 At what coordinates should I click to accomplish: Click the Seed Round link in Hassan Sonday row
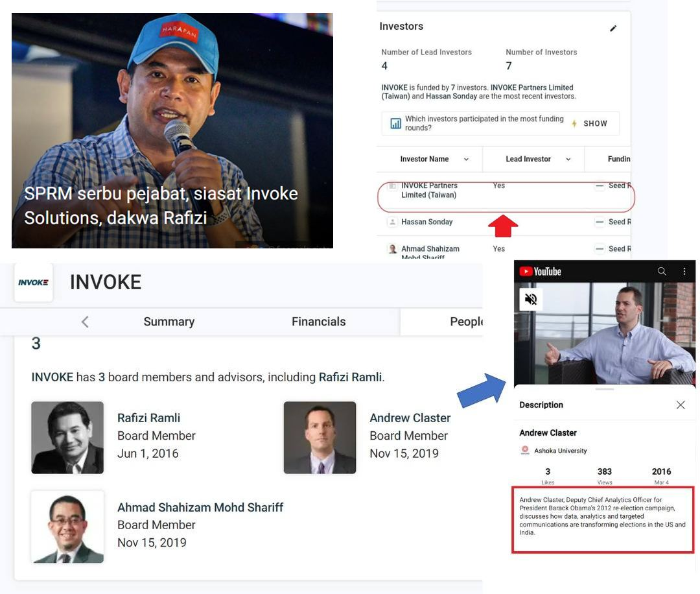[619, 222]
